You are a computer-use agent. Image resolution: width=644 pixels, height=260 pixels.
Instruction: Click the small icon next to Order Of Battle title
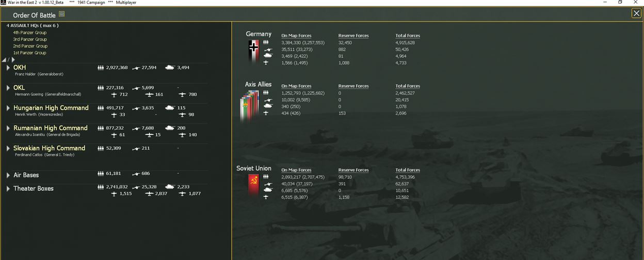click(x=62, y=14)
